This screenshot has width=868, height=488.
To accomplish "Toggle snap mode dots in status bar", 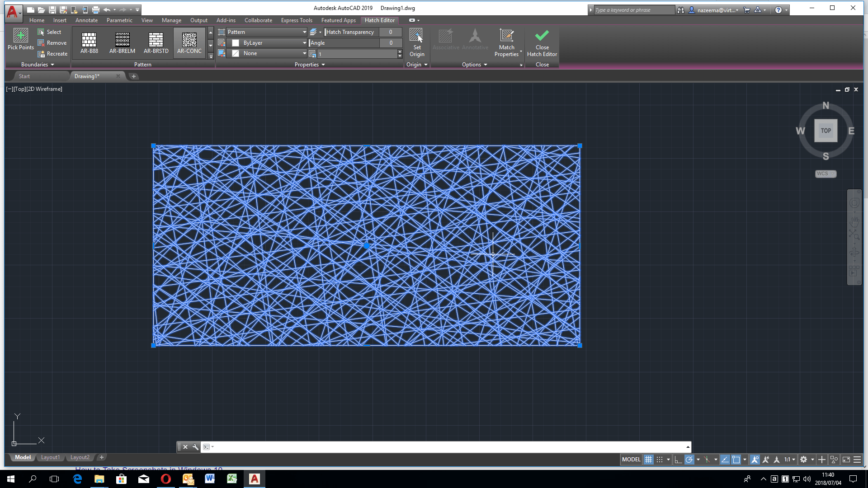I will [x=660, y=460].
